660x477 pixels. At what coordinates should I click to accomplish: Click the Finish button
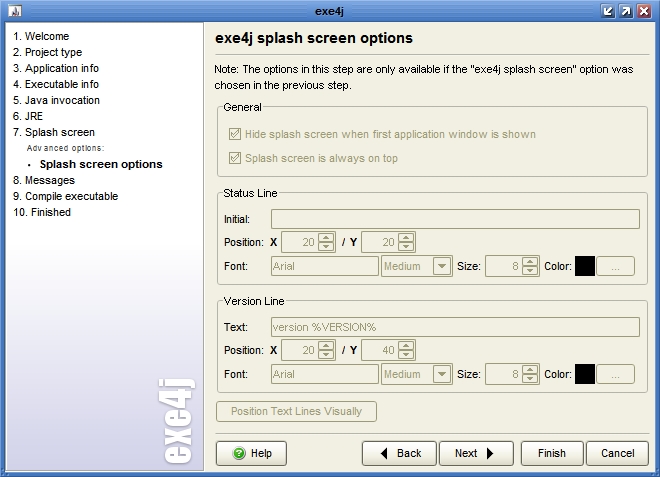click(x=552, y=453)
